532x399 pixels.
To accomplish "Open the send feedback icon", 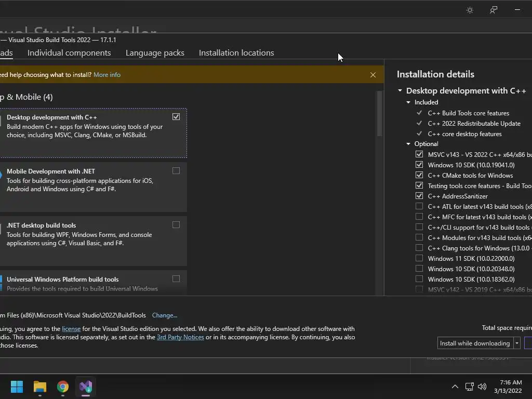I will [494, 10].
